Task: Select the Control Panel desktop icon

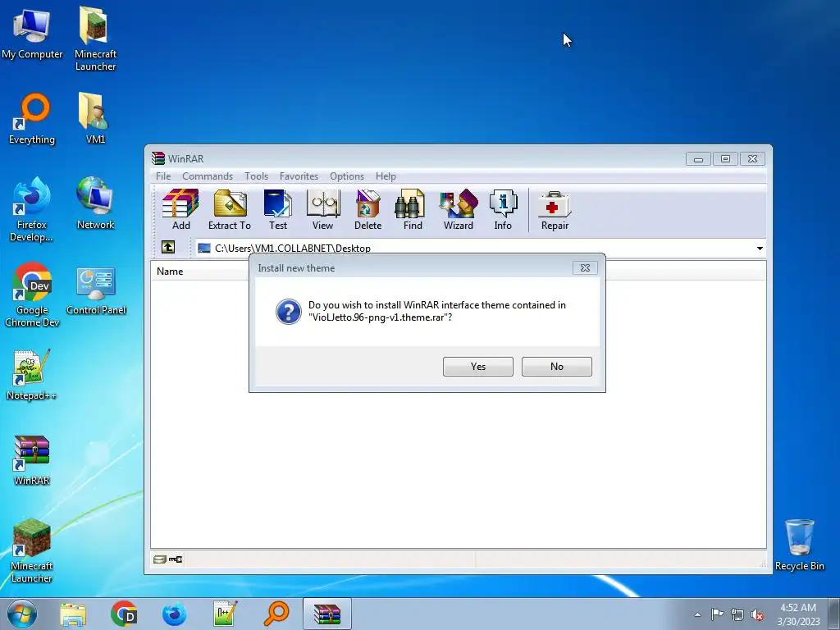Action: click(x=96, y=291)
